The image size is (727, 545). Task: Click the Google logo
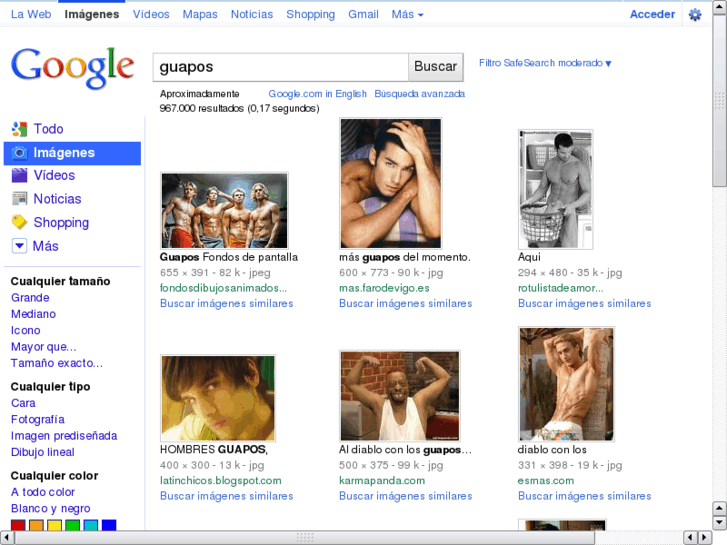[x=72, y=68]
